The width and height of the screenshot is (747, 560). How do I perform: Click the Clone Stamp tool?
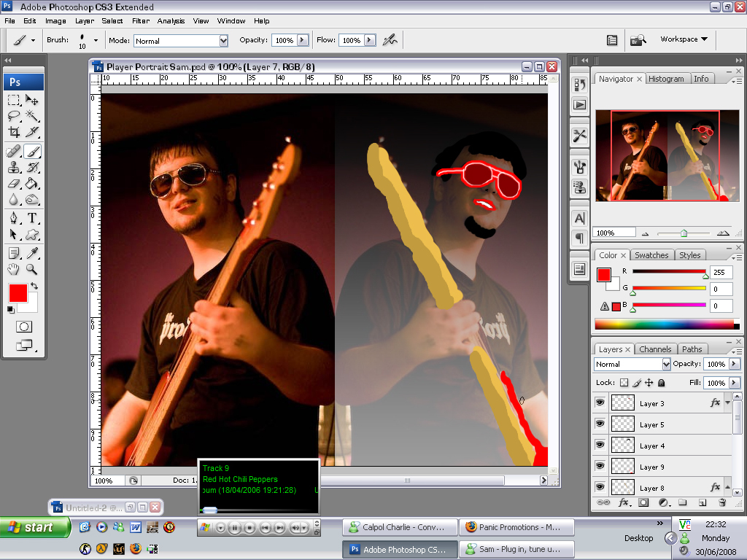(x=14, y=167)
